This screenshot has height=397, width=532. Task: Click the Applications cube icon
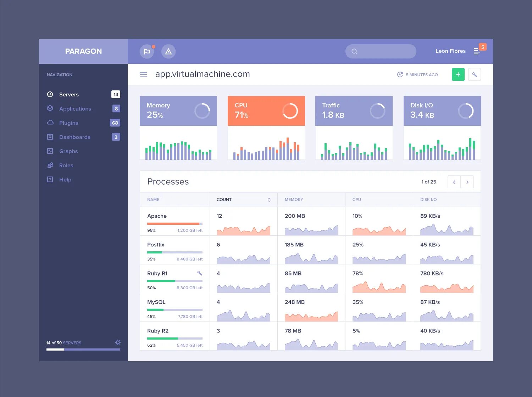point(50,108)
